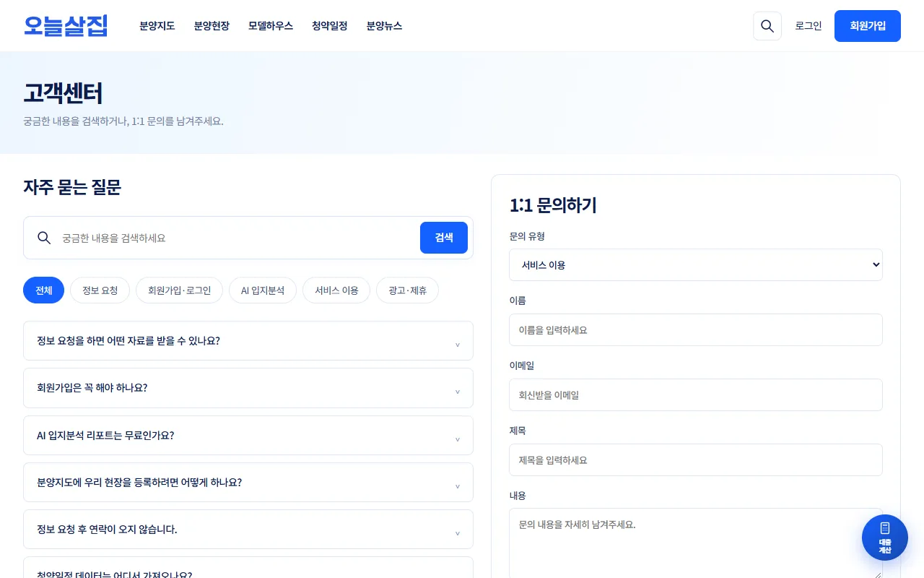Screen dimensions: 924x578
Task: Click the 내용 textarea
Action: point(696,543)
